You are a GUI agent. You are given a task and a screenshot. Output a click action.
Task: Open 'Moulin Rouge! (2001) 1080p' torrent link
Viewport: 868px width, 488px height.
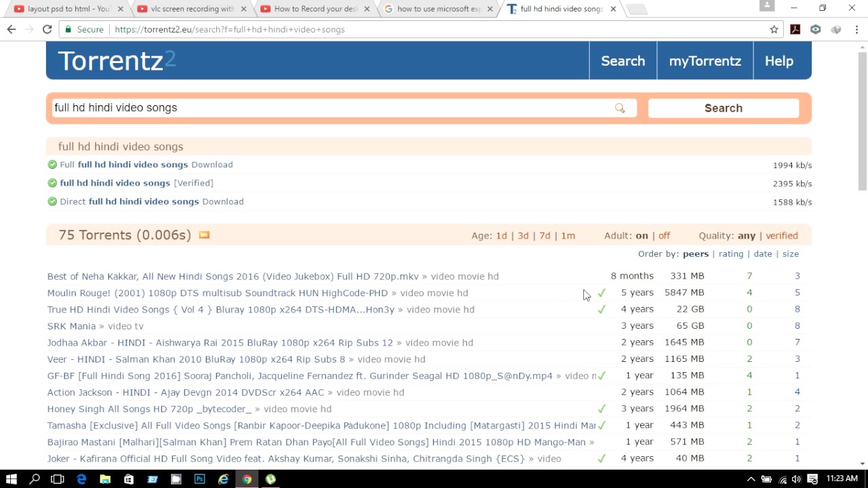click(217, 293)
